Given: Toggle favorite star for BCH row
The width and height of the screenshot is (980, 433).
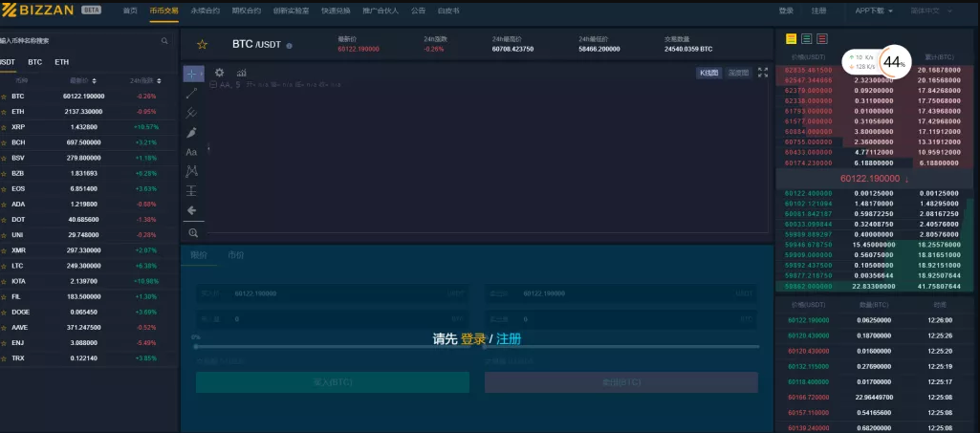Looking at the screenshot, I should [x=4, y=142].
